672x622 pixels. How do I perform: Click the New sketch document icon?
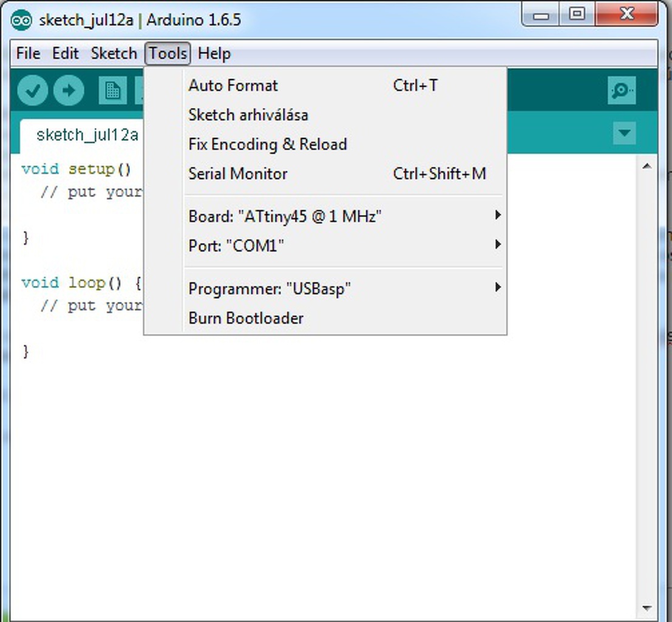click(113, 91)
